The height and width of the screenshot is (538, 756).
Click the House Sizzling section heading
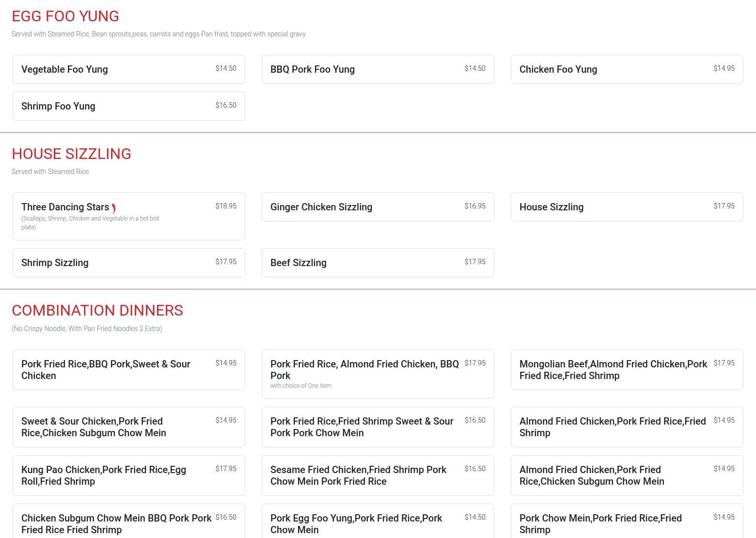[71, 154]
